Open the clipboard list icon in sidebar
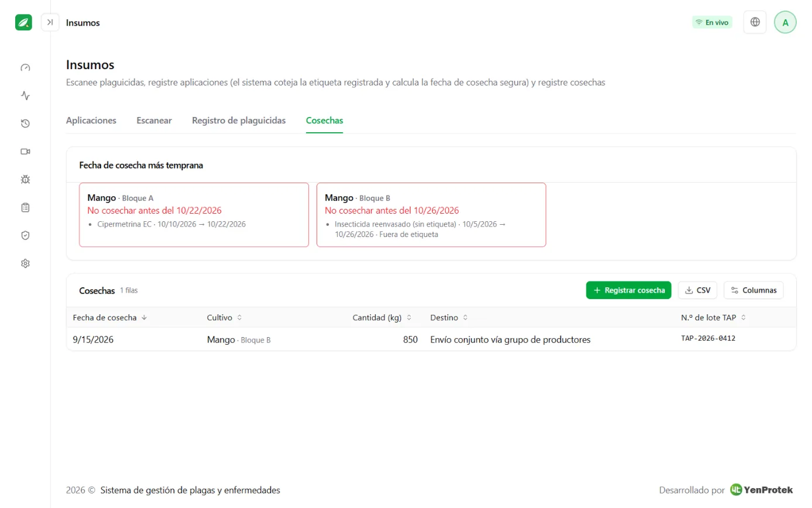812x508 pixels. 25,207
